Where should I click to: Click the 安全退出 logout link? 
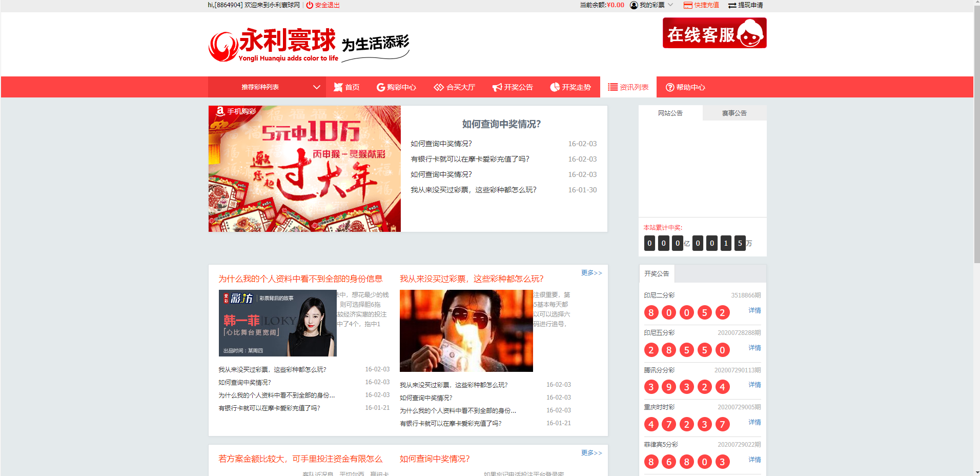click(327, 5)
